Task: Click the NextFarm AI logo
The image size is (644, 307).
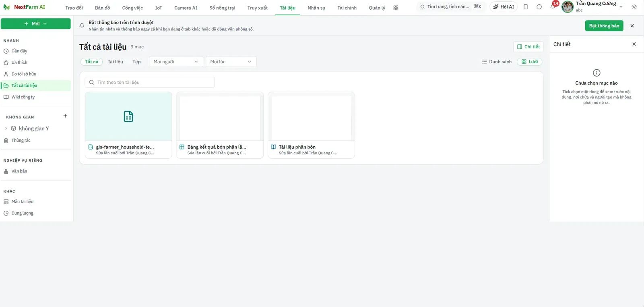Action: (24, 7)
